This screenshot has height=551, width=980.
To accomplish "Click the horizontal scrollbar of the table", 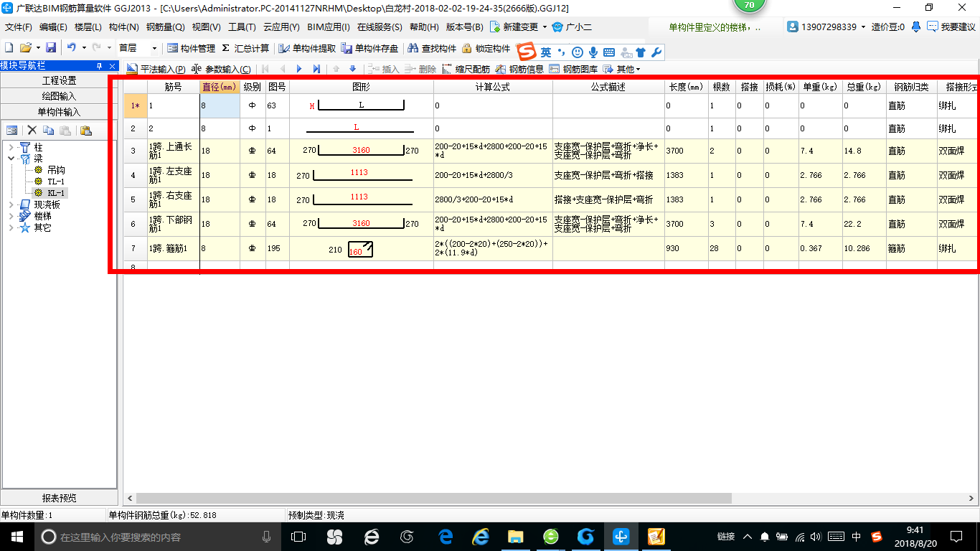I will pyautogui.click(x=434, y=498).
